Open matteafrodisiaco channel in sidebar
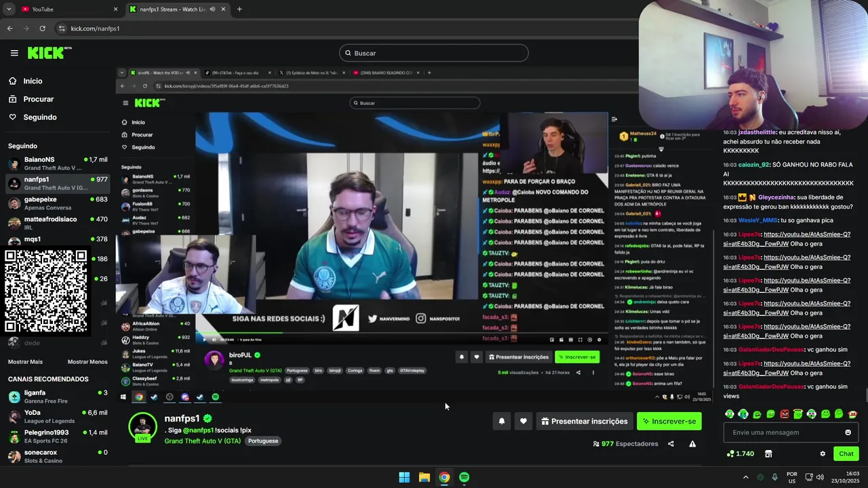The image size is (868, 488). pyautogui.click(x=57, y=223)
